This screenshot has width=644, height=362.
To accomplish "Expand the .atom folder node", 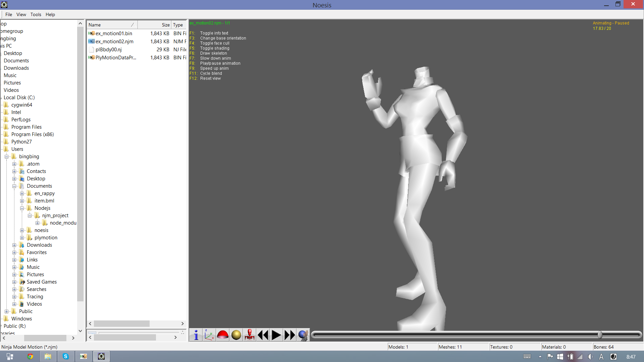I will tap(14, 164).
